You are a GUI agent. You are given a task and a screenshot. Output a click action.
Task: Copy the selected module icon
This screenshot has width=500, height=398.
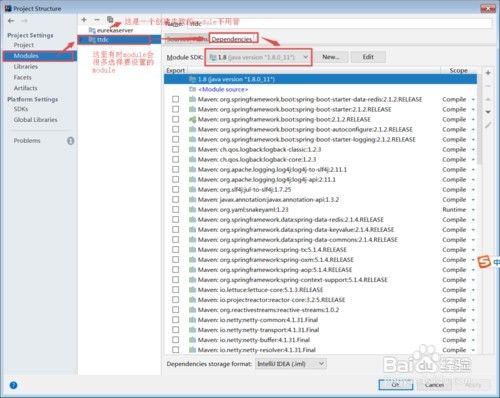110,19
